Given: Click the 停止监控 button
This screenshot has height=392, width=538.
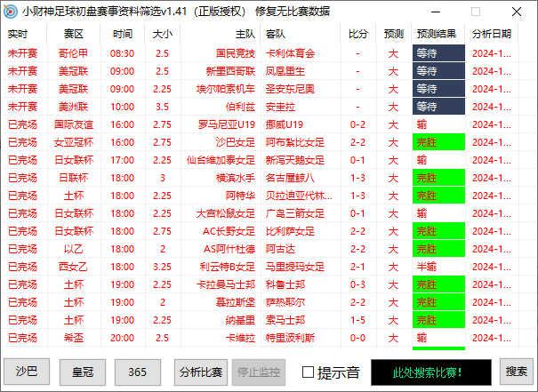Looking at the screenshot, I should (259, 372).
